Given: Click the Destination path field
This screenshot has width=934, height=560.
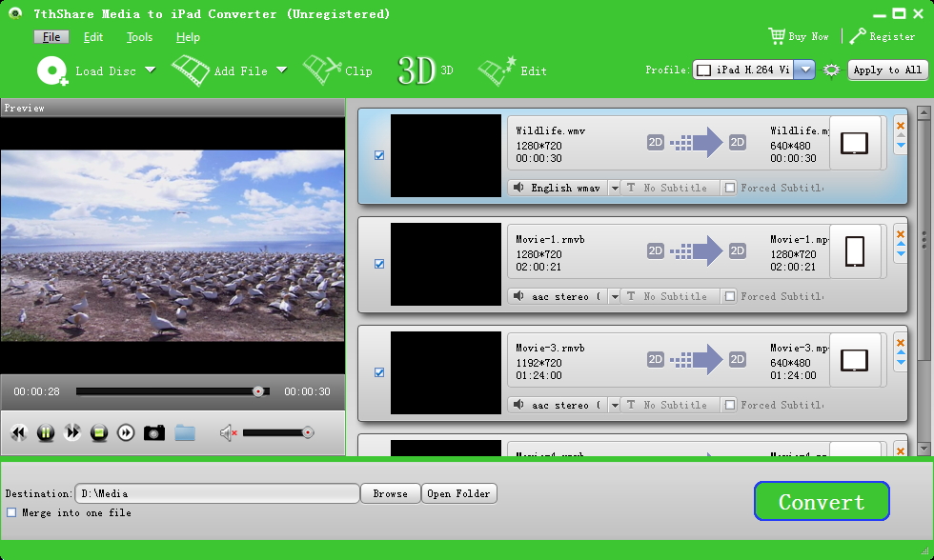Looking at the screenshot, I should click(x=217, y=493).
